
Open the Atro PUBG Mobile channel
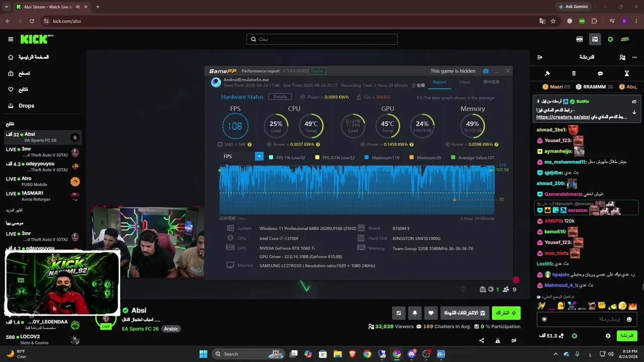click(43, 182)
